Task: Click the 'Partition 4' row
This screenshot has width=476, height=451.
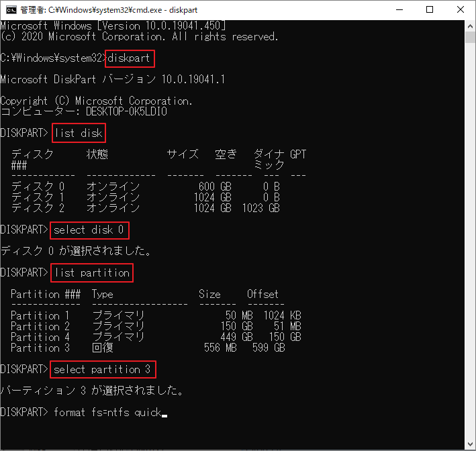Action: (x=156, y=337)
